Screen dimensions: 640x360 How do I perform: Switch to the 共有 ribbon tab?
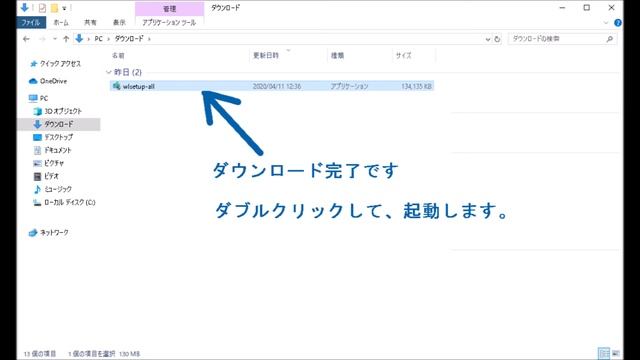90,22
